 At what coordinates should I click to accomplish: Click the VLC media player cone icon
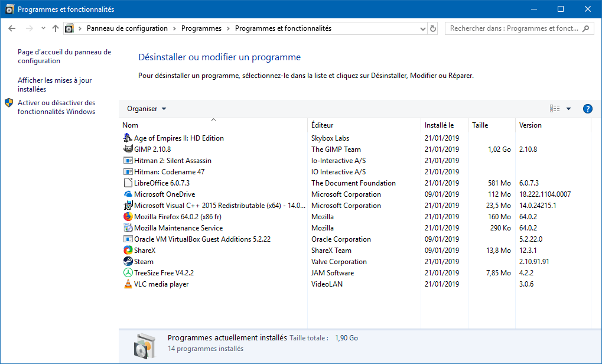[128, 284]
